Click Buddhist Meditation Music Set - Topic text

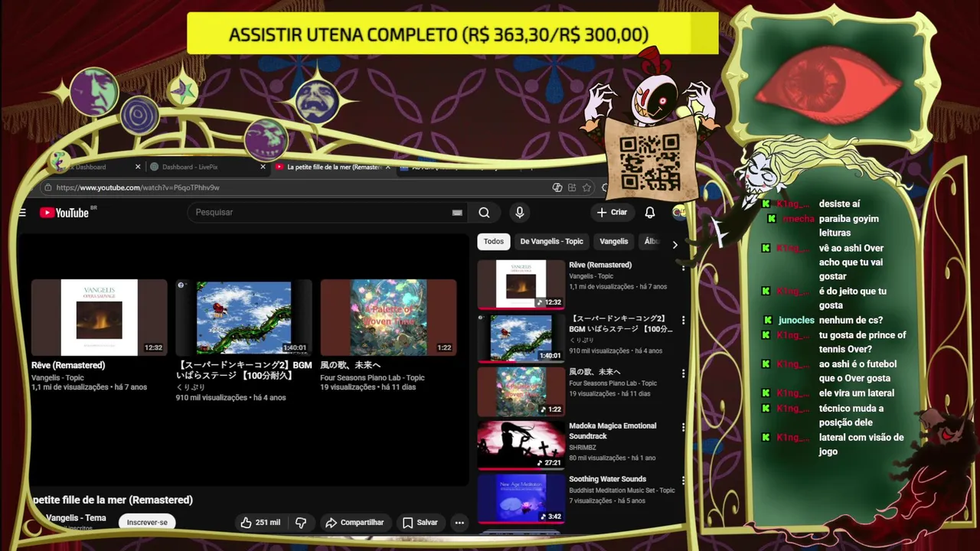(x=622, y=491)
